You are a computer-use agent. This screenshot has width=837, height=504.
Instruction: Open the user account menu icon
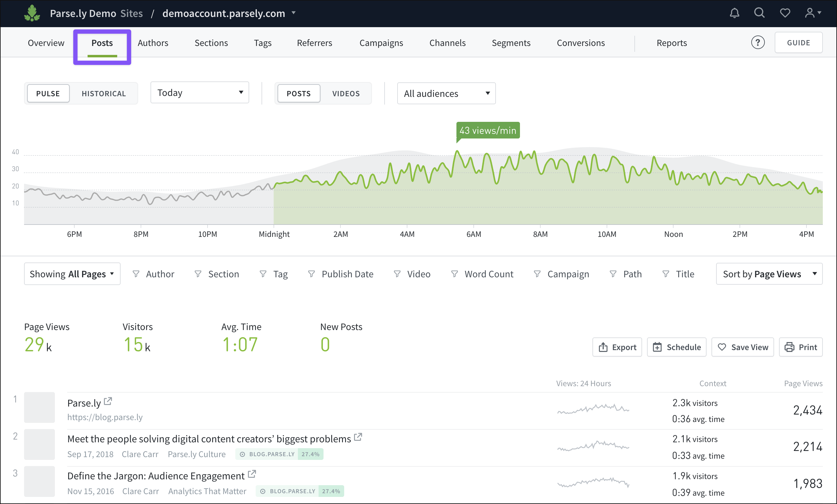pyautogui.click(x=813, y=13)
